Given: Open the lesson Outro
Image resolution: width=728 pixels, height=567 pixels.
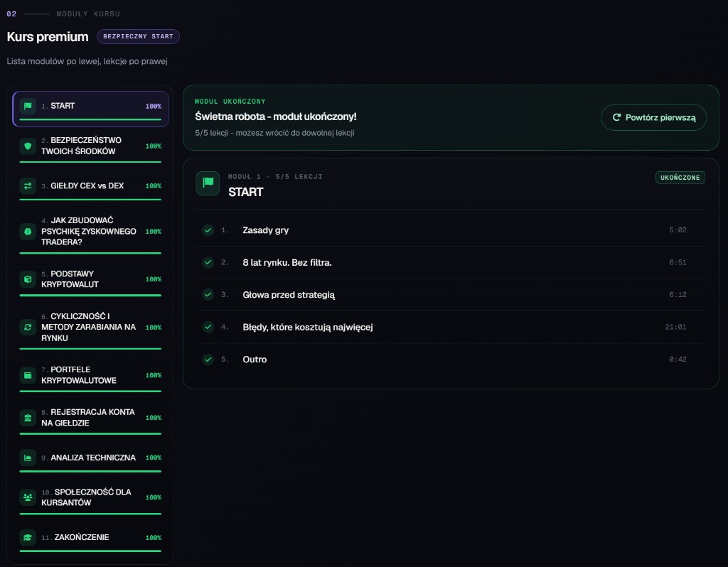Looking at the screenshot, I should click(x=450, y=359).
